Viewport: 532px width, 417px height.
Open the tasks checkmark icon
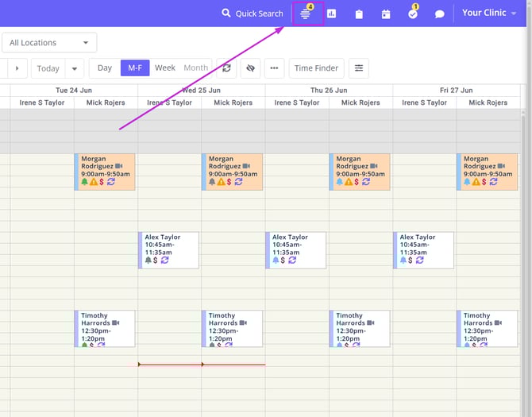click(413, 14)
